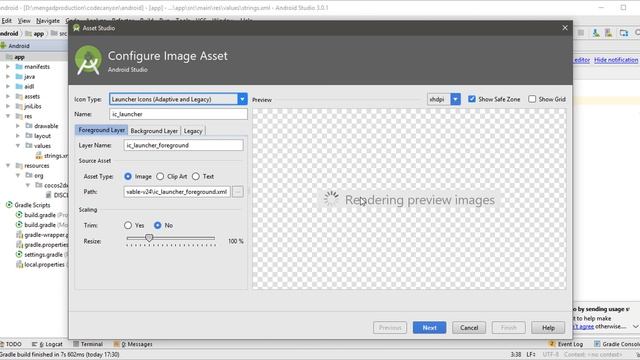Viewport: 640px width, 360px height.
Task: Click the Android Studio logo in dialog header
Action: click(x=88, y=60)
